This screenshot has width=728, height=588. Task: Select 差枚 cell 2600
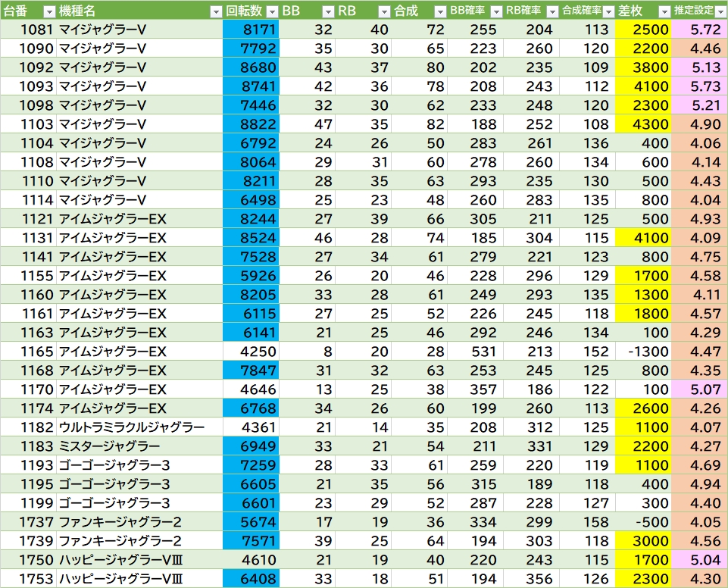(x=643, y=408)
